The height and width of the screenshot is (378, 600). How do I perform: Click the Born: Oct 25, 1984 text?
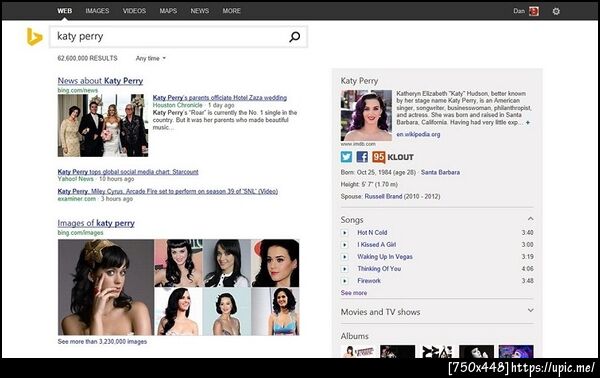[378, 172]
